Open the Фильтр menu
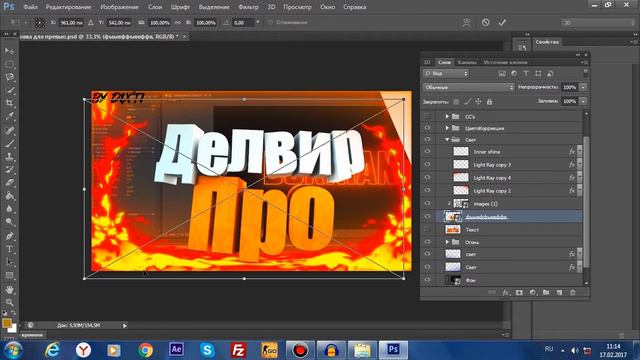 [248, 7]
